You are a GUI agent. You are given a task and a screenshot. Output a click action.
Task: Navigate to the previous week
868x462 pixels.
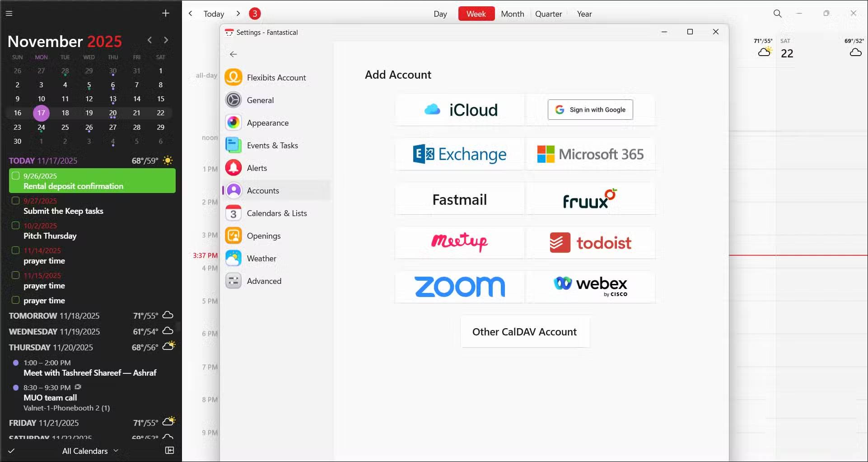pos(191,14)
